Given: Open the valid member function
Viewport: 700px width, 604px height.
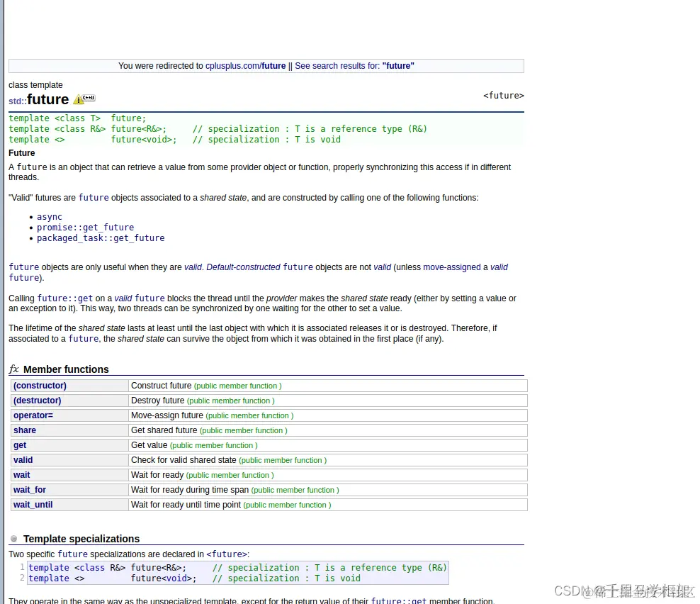Looking at the screenshot, I should [x=23, y=459].
